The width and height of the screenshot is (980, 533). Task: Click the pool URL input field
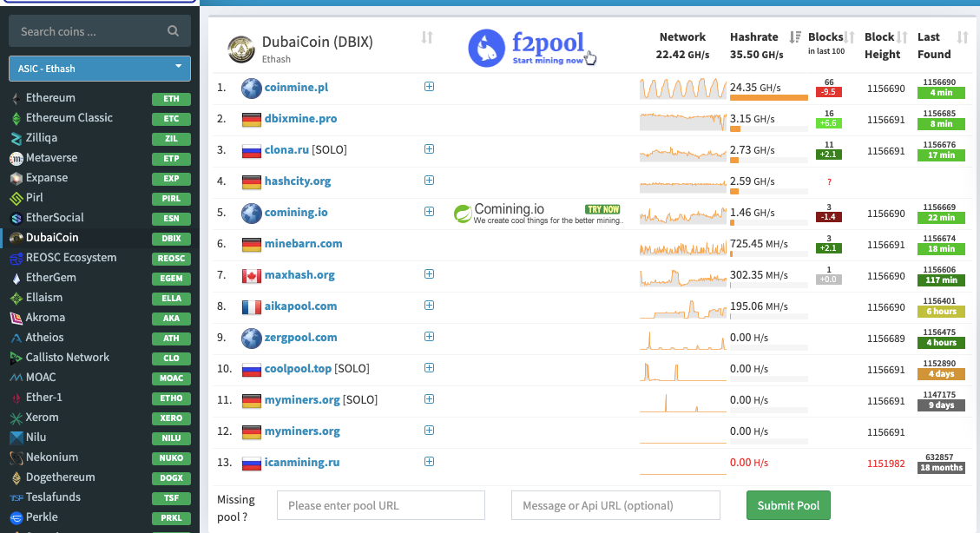pyautogui.click(x=380, y=505)
